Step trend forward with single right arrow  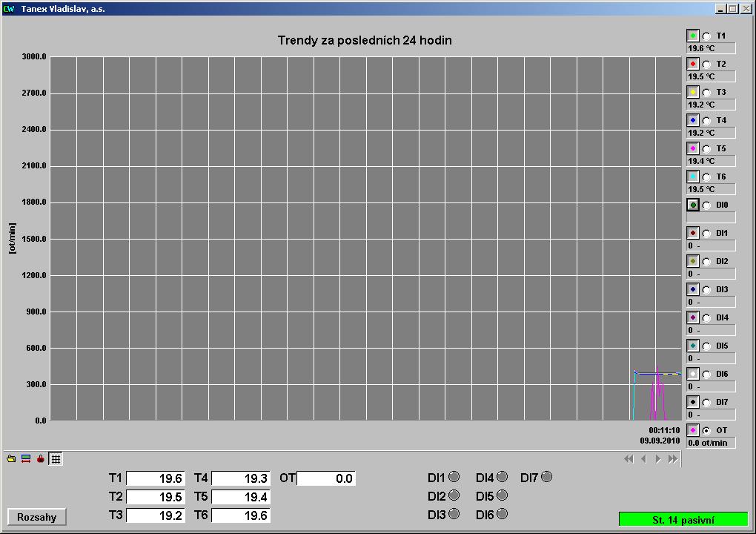(x=658, y=459)
